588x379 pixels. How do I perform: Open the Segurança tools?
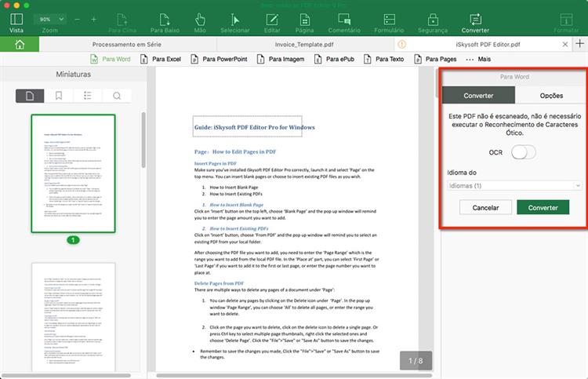click(433, 23)
